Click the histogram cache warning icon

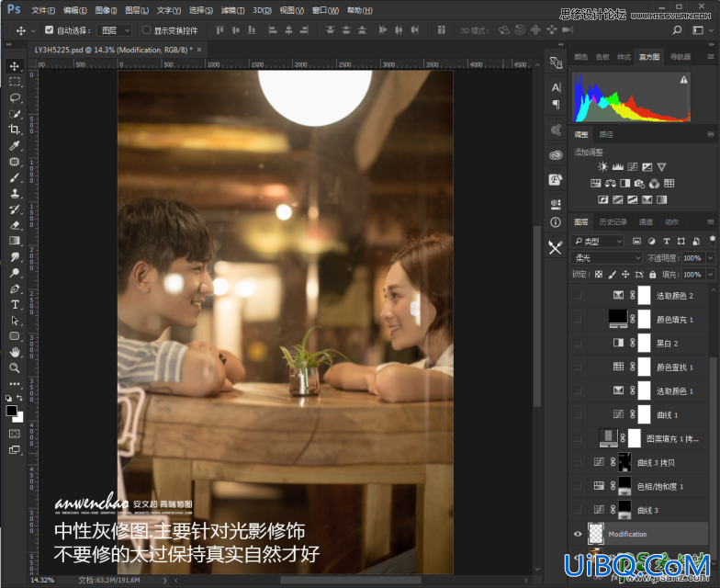pos(683,80)
